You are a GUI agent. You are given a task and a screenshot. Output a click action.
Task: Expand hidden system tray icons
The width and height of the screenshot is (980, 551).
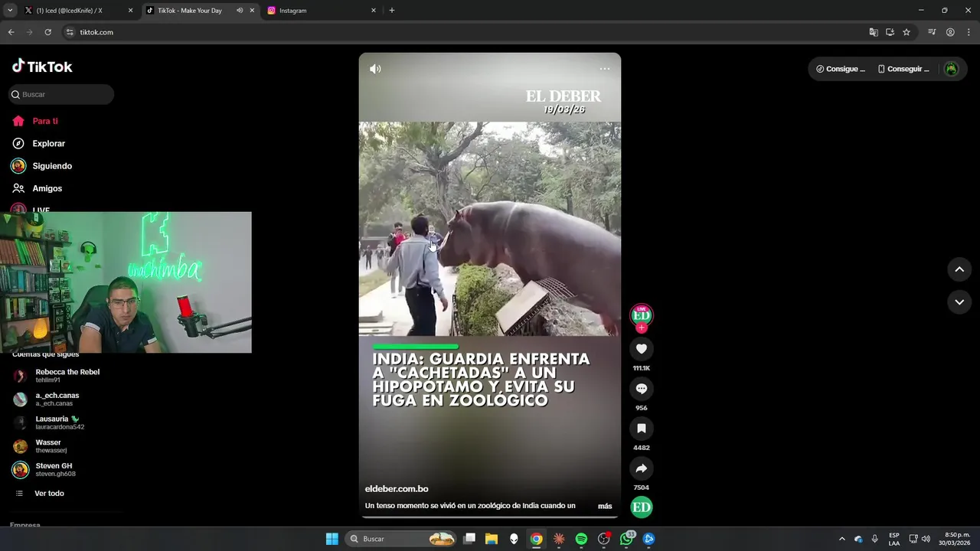[842, 539]
